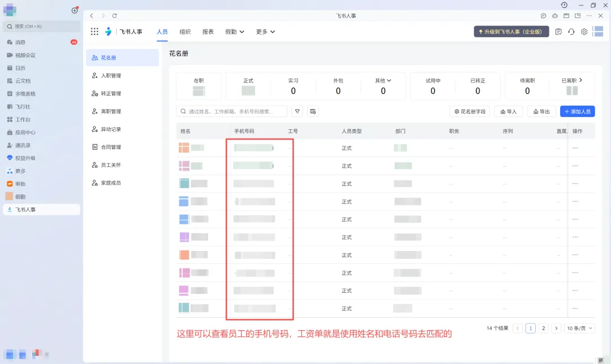Screen dimensions: 611x364
Task: Click the filter funnel icon
Action: 298,111
